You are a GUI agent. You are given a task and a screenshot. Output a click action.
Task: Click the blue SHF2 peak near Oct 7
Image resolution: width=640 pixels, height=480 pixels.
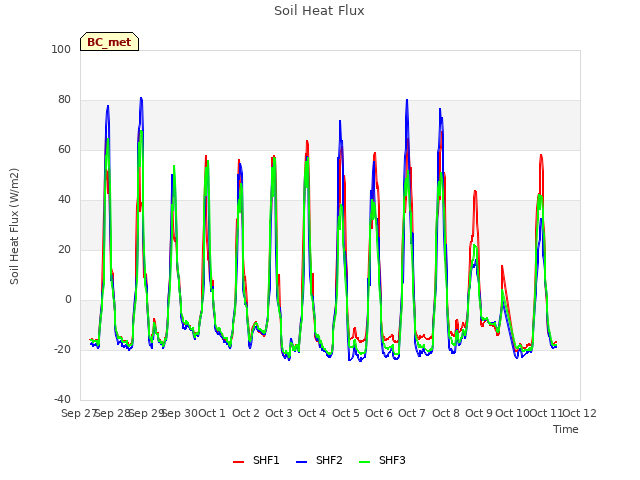click(x=407, y=100)
